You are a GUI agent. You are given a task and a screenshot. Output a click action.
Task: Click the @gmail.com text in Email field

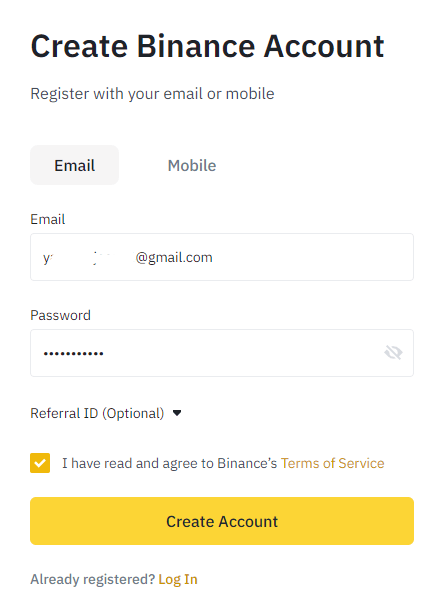pos(174,257)
